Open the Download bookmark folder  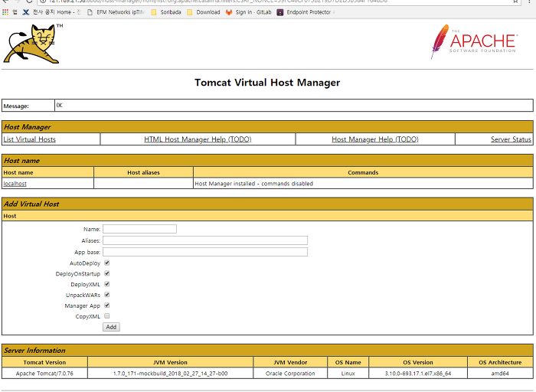(204, 12)
